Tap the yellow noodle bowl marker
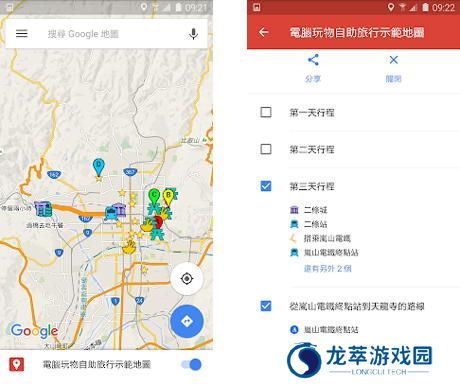 point(129,247)
